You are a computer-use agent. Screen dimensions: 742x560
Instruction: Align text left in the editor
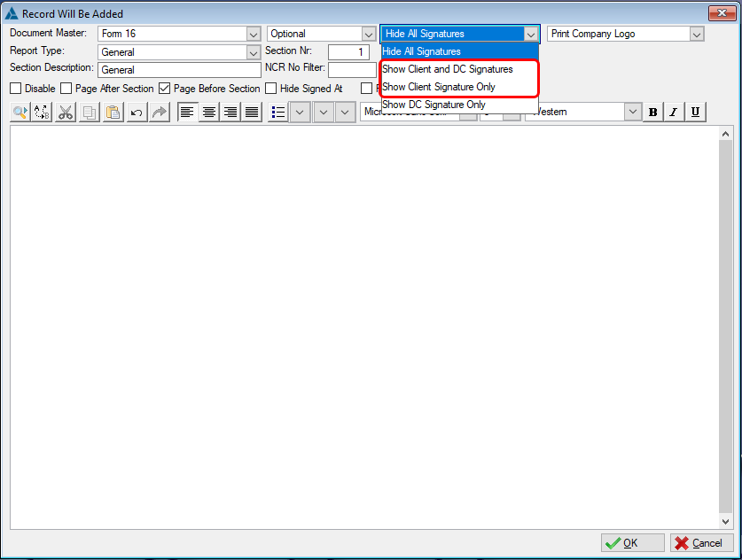click(x=187, y=113)
